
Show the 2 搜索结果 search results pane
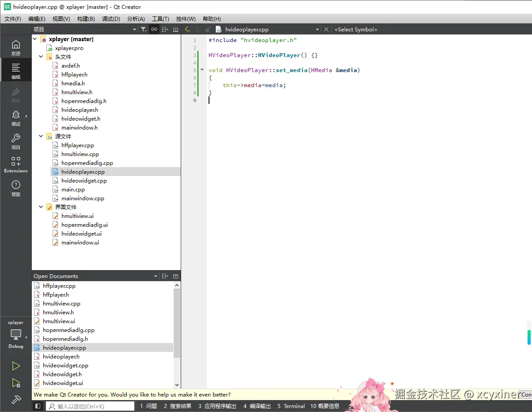coord(178,406)
